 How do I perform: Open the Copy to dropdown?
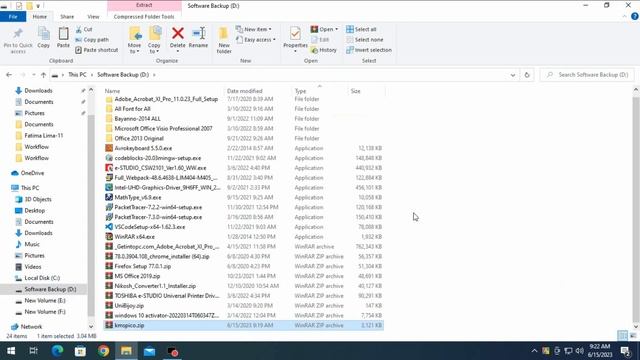154,40
